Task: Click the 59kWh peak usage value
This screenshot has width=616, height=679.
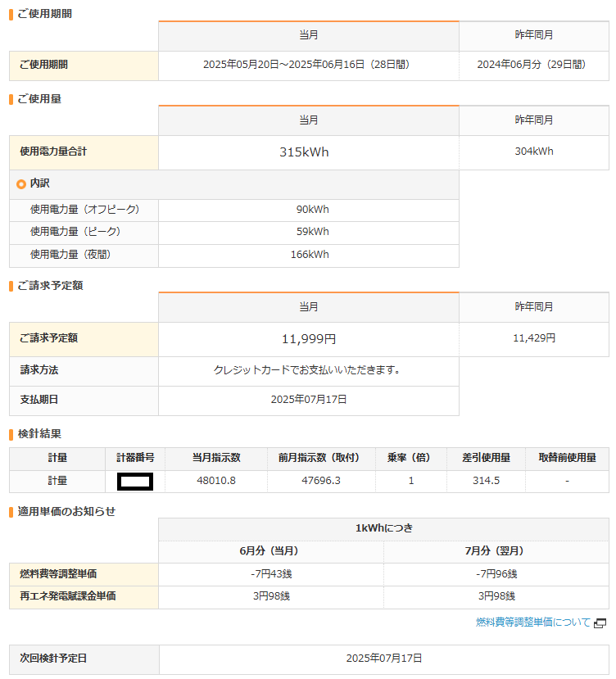Action: point(312,232)
